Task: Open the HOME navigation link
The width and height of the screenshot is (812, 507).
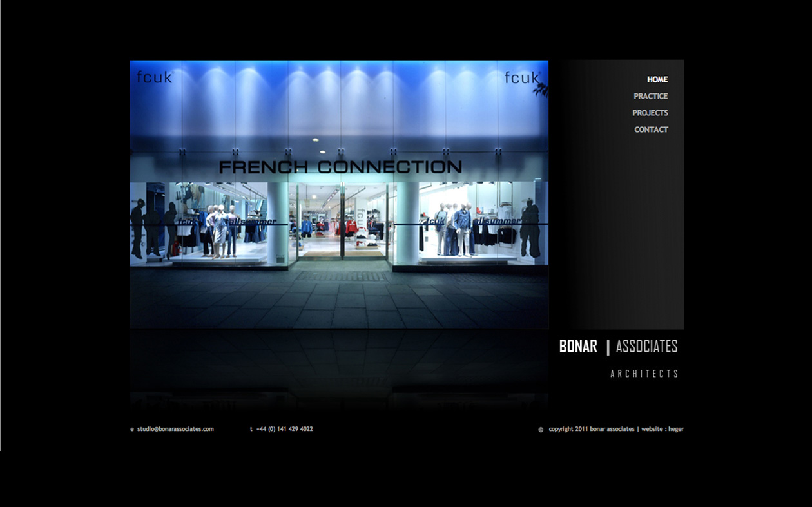Action: (657, 79)
